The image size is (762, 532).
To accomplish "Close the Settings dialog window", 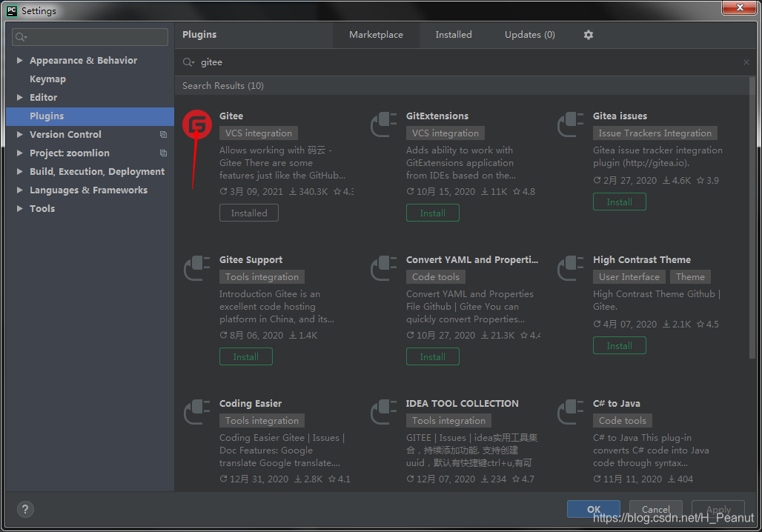I will pos(739,7).
